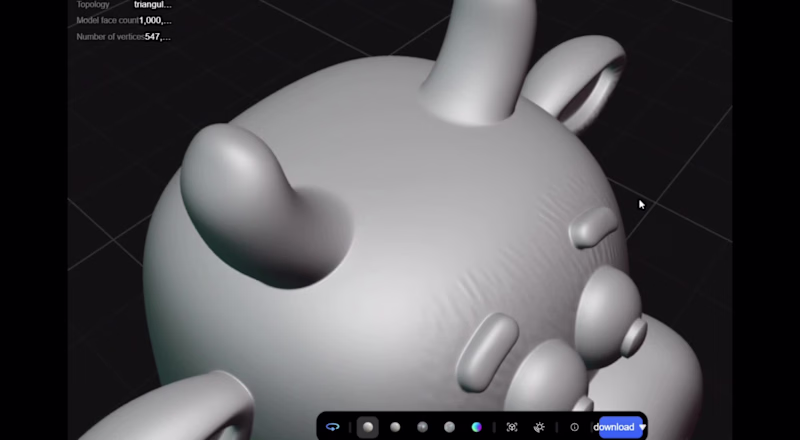Toggle the sun lighting icon

539,427
